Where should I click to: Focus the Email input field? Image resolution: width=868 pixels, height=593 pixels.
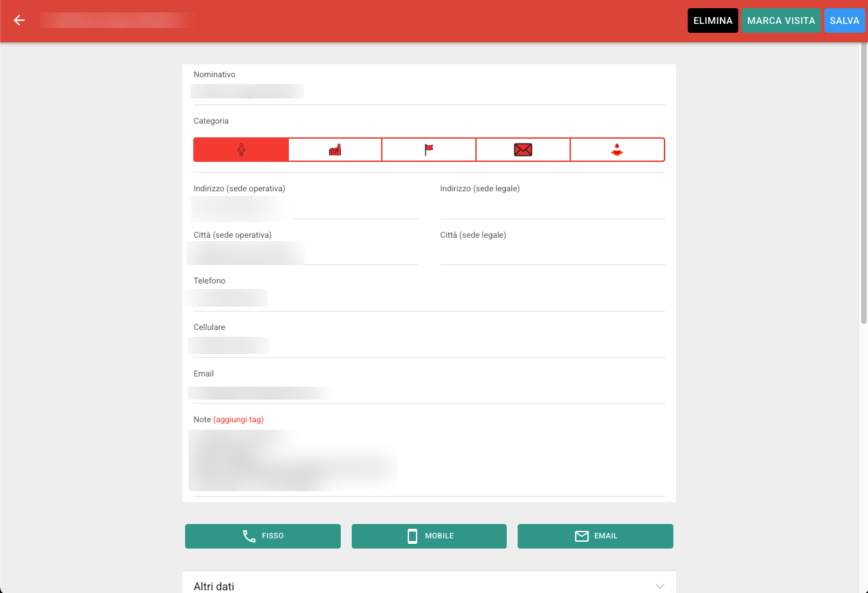(429, 392)
